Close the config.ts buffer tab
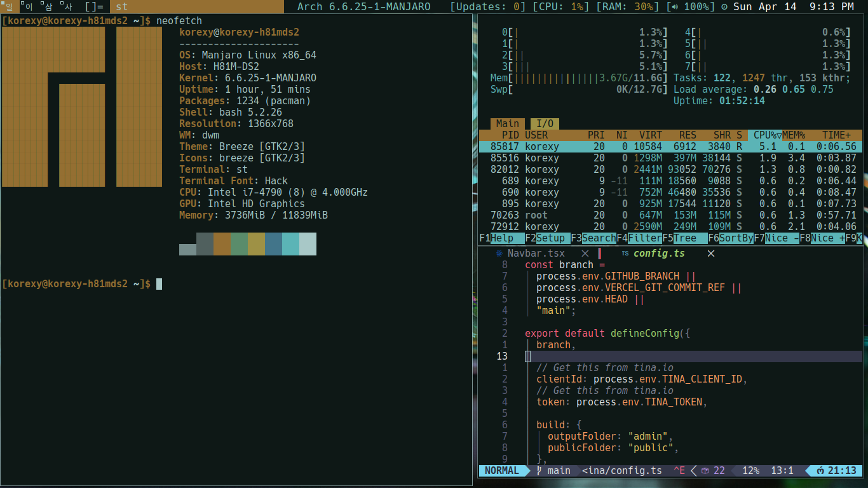Screen dimensions: 868x488 [711, 254]
